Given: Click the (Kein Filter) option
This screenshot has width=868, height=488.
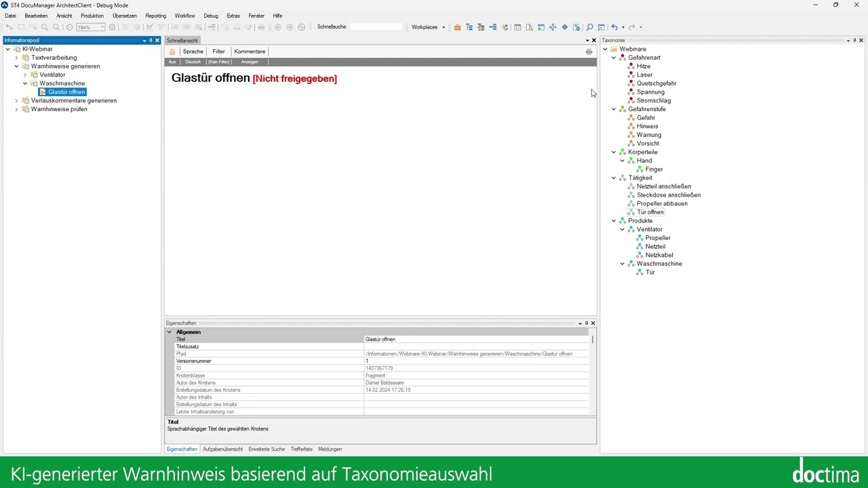Looking at the screenshot, I should (219, 62).
